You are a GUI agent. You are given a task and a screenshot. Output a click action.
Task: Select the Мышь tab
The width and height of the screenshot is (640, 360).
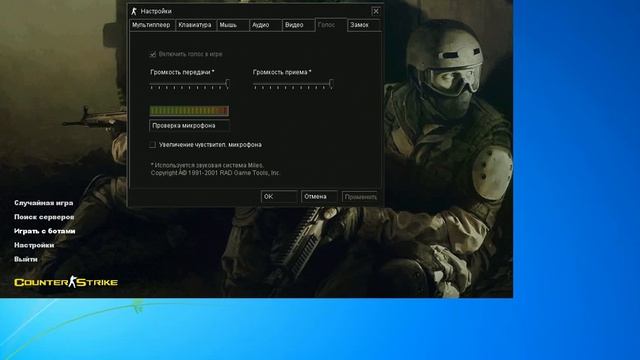click(x=233, y=25)
